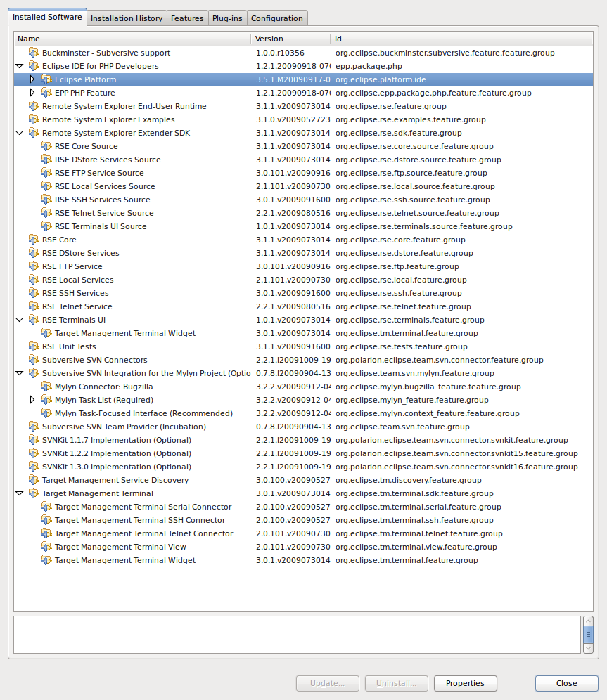Click the SVNKit 1.3.0 Implementation icon

pos(34,467)
